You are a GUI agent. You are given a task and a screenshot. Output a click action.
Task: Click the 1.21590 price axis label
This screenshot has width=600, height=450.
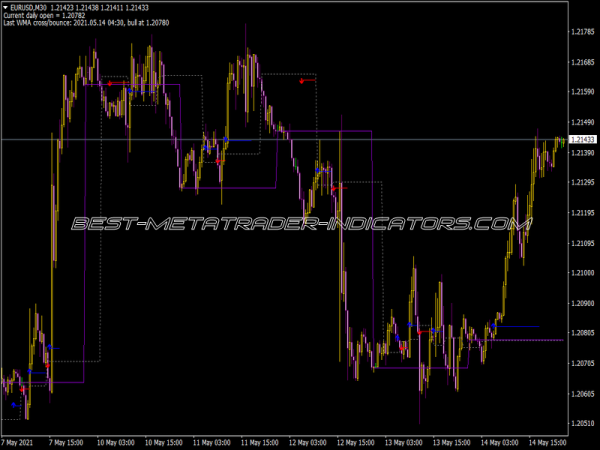(x=582, y=92)
